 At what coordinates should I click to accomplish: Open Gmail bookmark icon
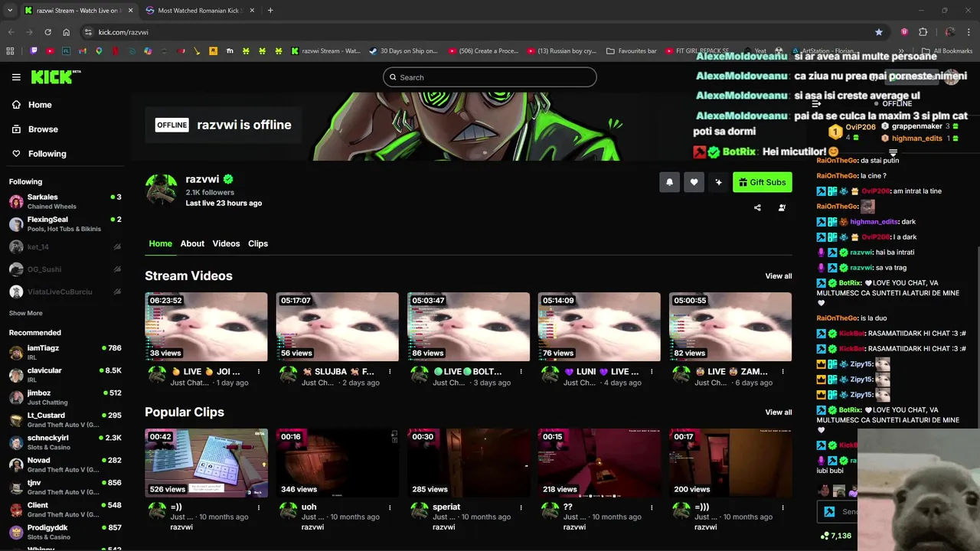[x=83, y=51]
